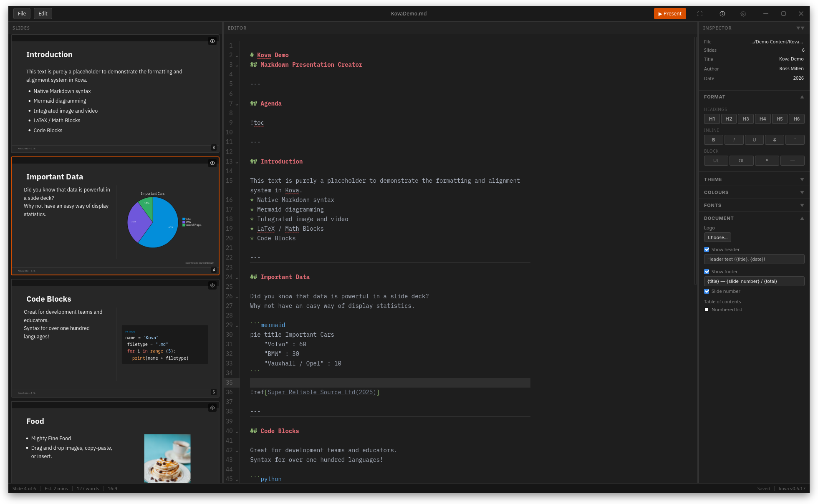The height and width of the screenshot is (504, 818).
Task: Apply H3 heading format
Action: tap(746, 119)
